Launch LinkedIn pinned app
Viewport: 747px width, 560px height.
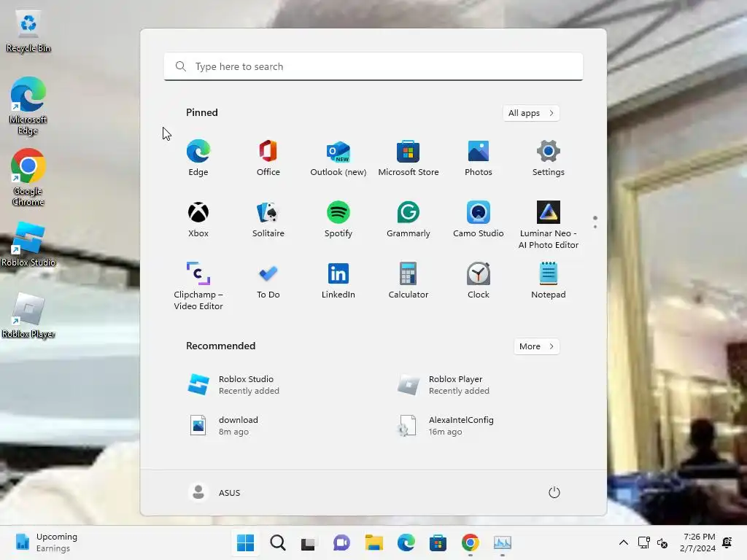click(338, 280)
